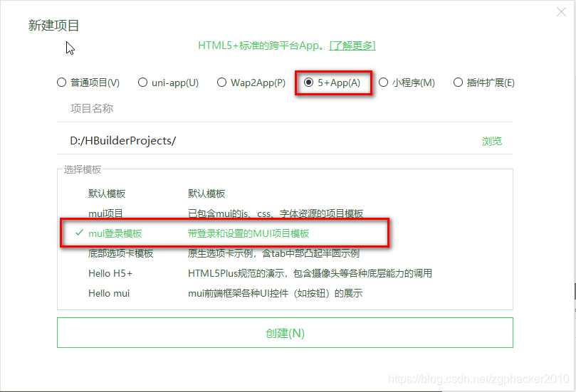Viewport: 576px width, 392px height.
Task: Select the mui登录模板 template
Action: point(285,233)
